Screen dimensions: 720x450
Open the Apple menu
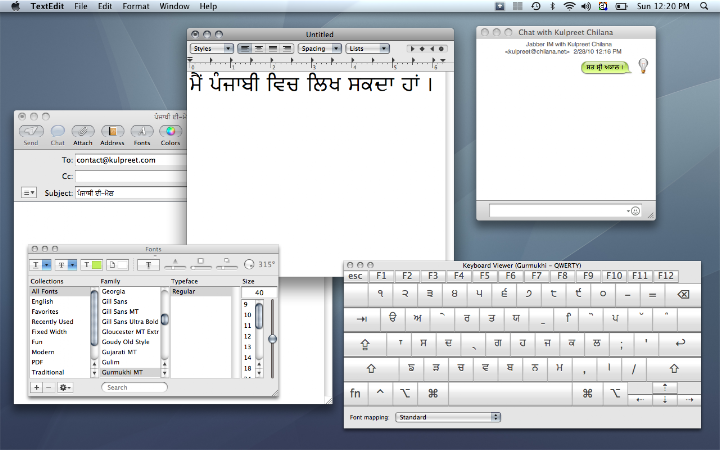coord(15,6)
